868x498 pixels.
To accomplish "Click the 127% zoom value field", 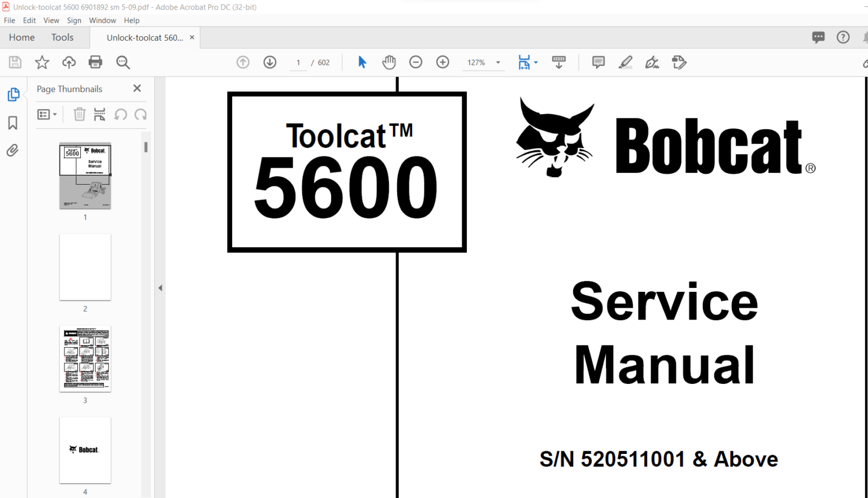I will tap(476, 63).
